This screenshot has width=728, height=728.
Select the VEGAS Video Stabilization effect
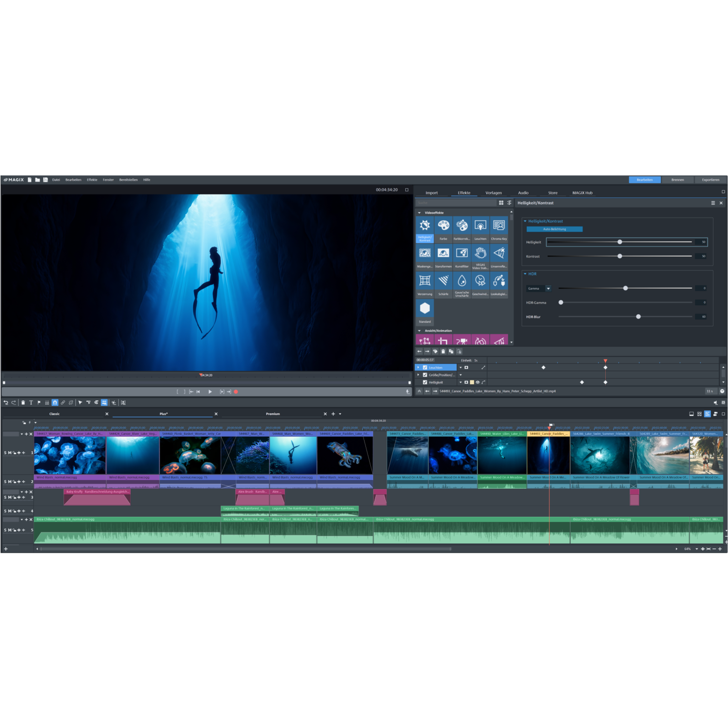click(x=480, y=253)
